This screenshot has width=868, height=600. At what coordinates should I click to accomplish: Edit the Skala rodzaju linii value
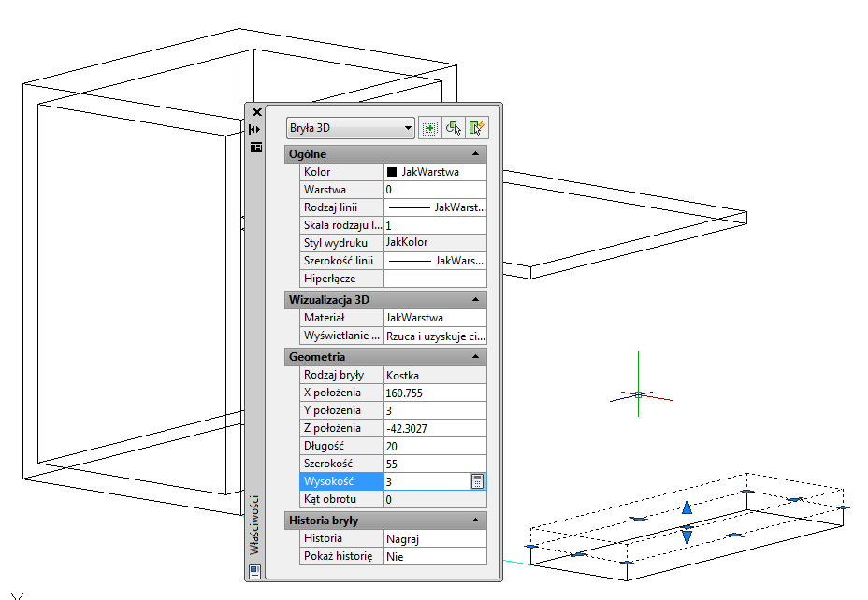(435, 225)
